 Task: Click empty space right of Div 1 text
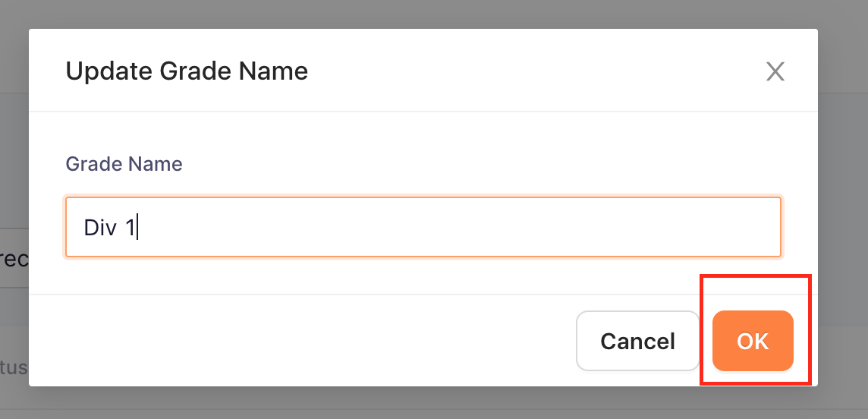point(460,228)
